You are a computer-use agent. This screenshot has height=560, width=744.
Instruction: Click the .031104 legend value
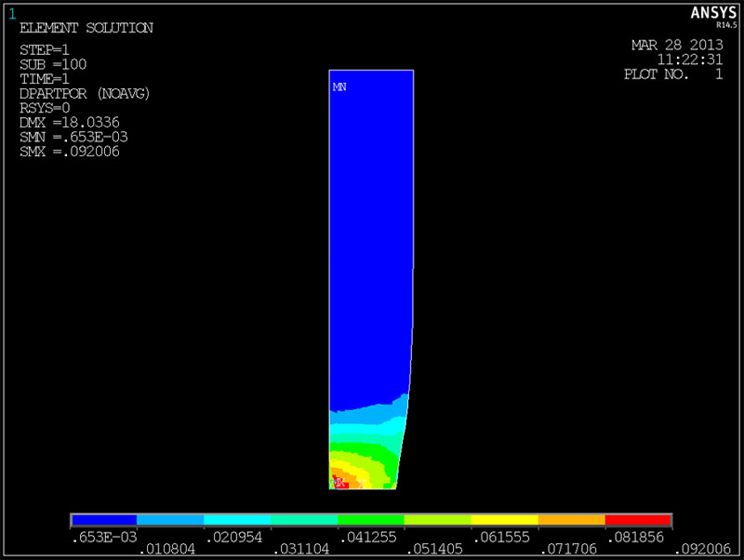coord(300,549)
